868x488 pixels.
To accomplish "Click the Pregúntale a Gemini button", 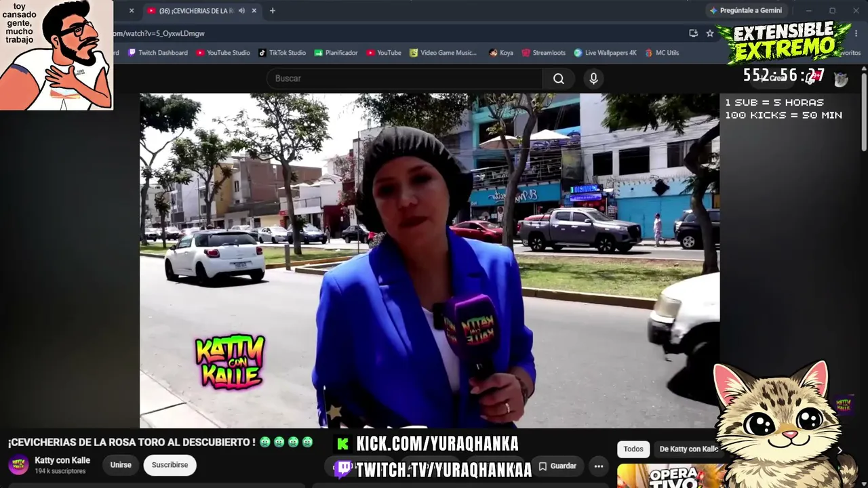I will (x=745, y=11).
